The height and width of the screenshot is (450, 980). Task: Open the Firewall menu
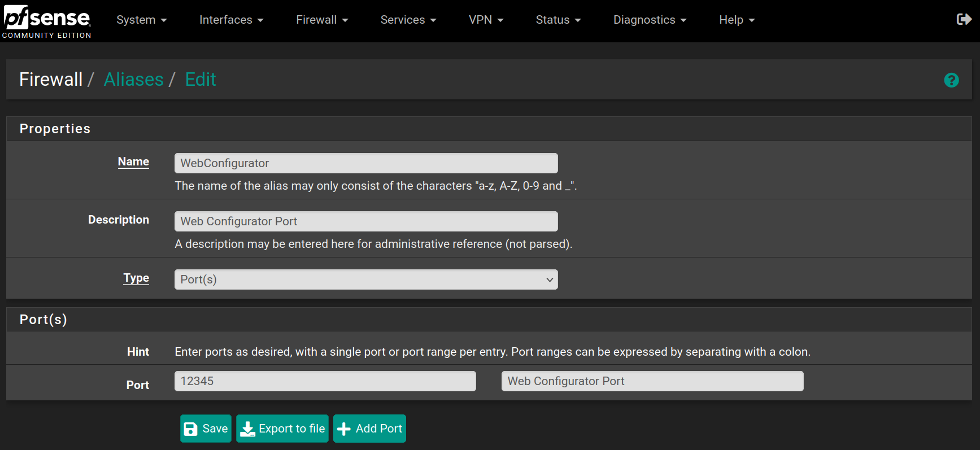pyautogui.click(x=322, y=20)
